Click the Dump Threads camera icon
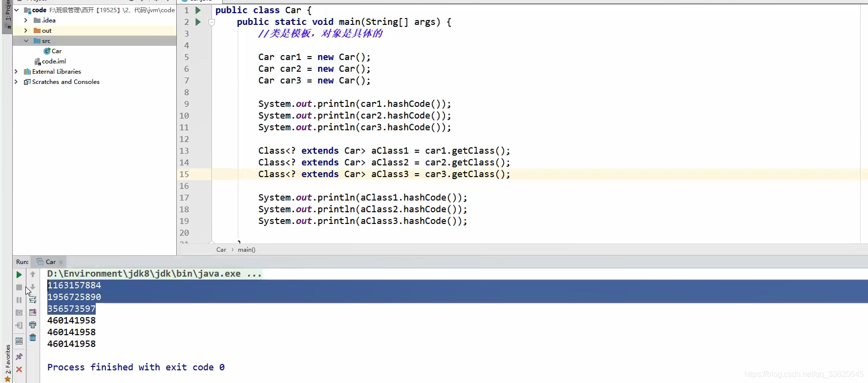The image size is (868, 383). (19, 313)
